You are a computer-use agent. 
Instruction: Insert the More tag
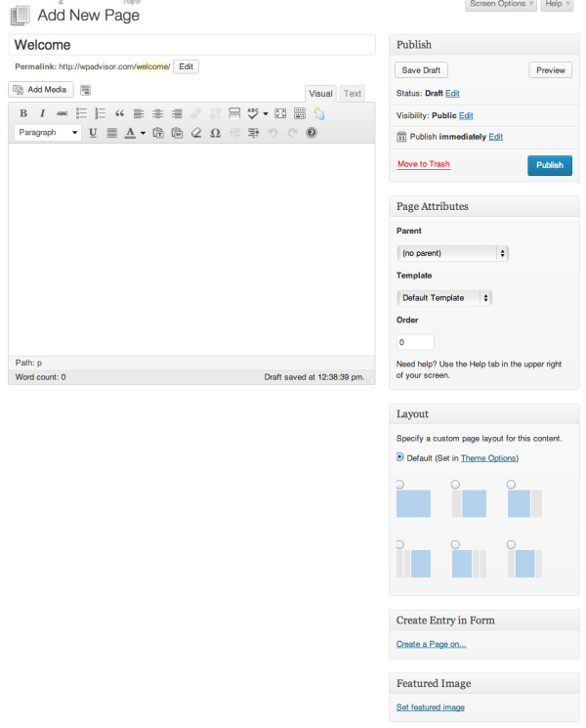click(234, 113)
